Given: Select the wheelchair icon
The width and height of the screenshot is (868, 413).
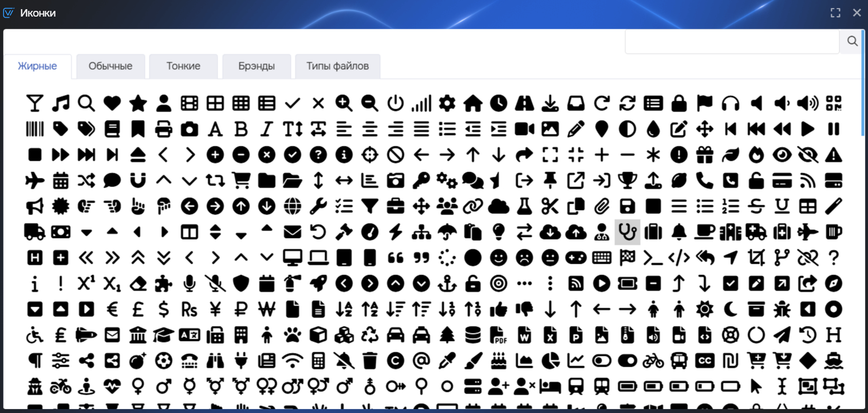Looking at the screenshot, I should [x=35, y=335].
